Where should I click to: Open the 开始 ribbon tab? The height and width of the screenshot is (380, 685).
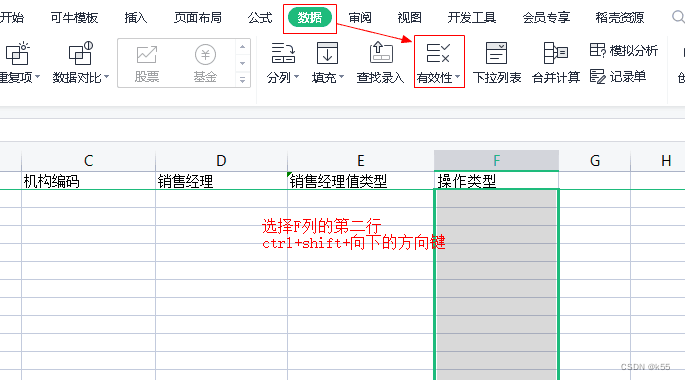pos(12,18)
